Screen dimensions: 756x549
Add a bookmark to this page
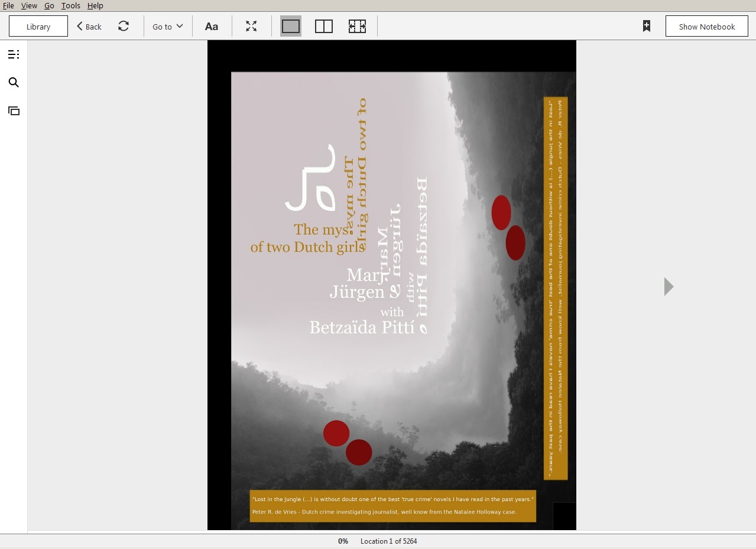647,26
